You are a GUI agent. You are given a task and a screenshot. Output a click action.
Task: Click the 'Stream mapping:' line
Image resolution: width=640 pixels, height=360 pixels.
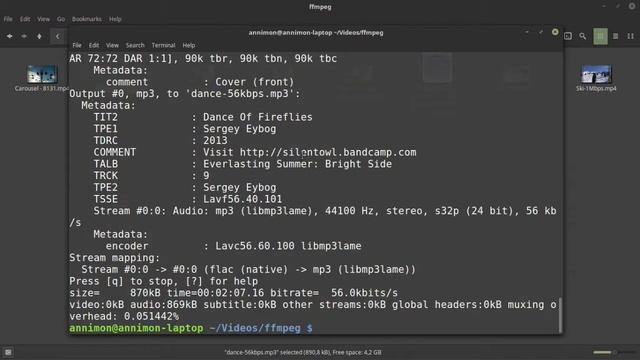pyautogui.click(x=115, y=258)
